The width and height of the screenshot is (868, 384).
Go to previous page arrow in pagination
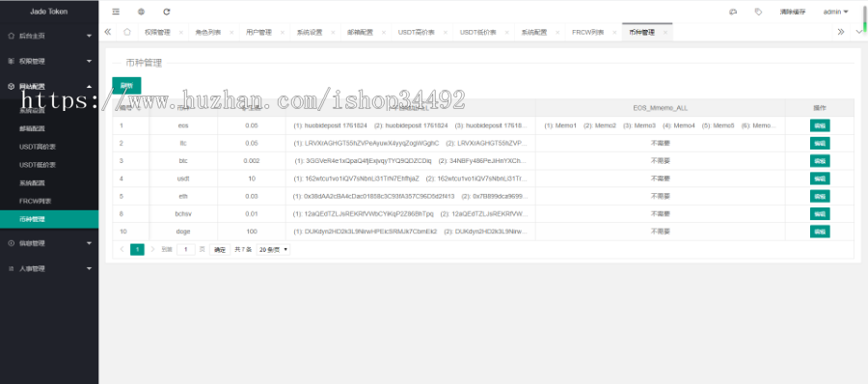[122, 249]
